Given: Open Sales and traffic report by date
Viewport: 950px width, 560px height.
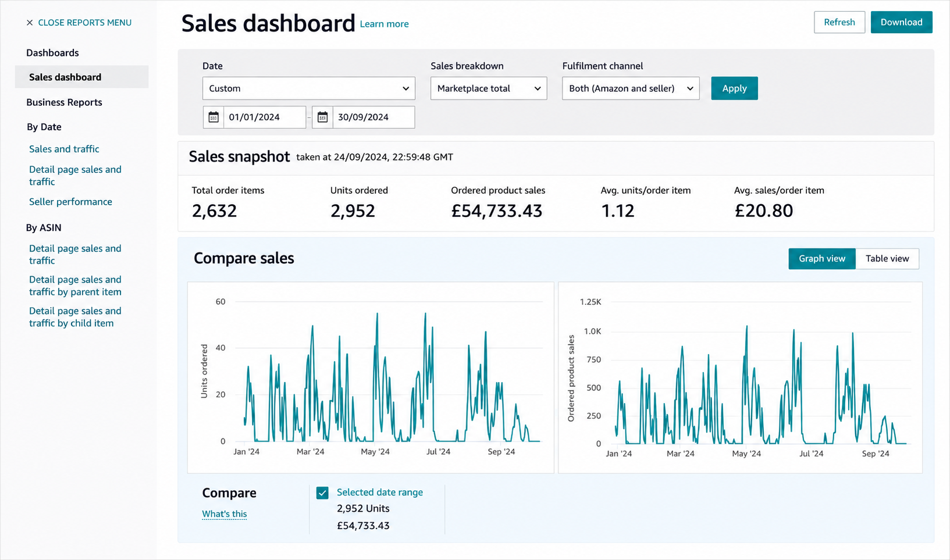Looking at the screenshot, I should click(64, 149).
